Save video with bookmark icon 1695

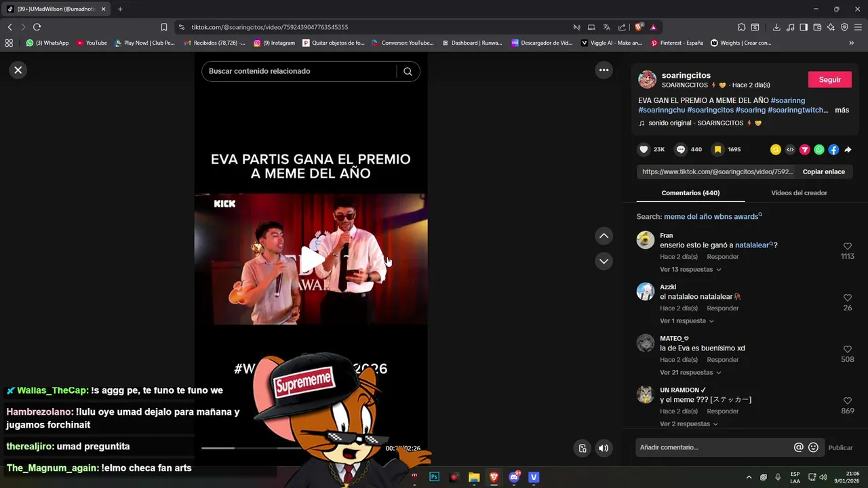[717, 149]
